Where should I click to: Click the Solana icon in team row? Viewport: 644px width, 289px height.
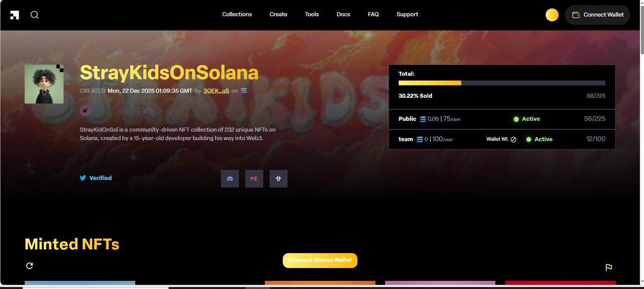(x=419, y=139)
